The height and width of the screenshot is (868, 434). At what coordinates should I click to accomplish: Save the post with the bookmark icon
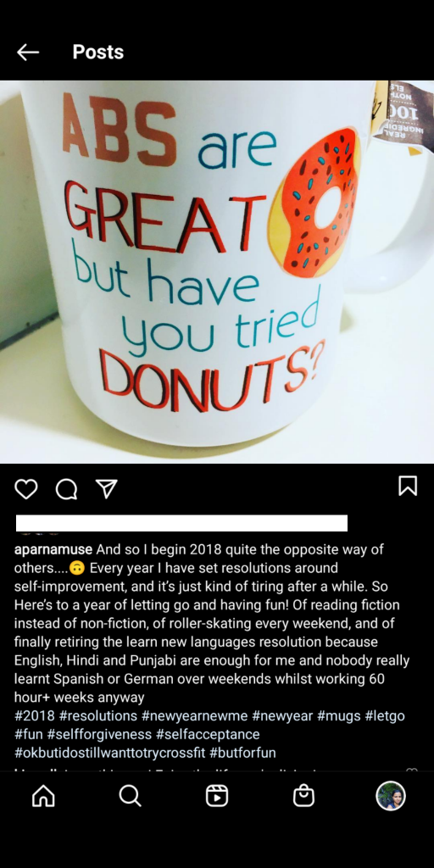[x=408, y=486]
